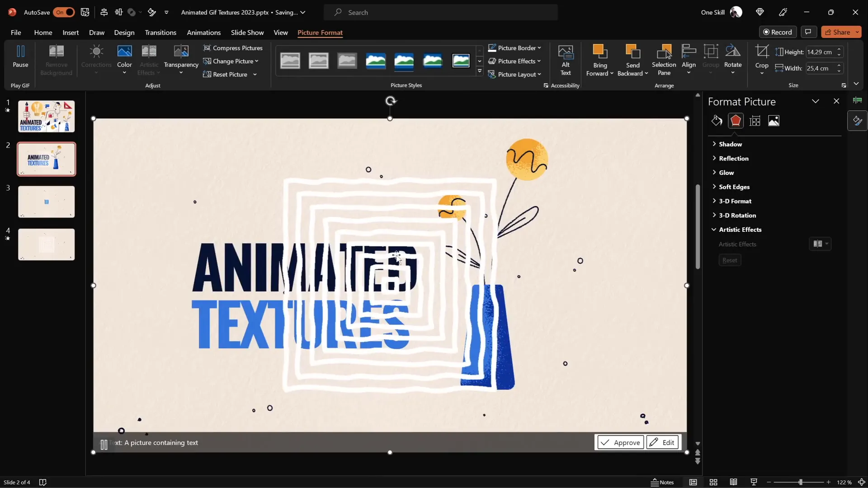Open the Align menu
Image resolution: width=868 pixels, height=488 pixels.
[689, 60]
